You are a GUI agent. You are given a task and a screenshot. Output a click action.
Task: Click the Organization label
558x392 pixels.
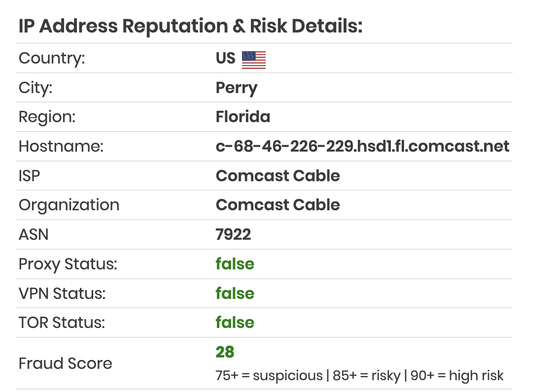(69, 205)
